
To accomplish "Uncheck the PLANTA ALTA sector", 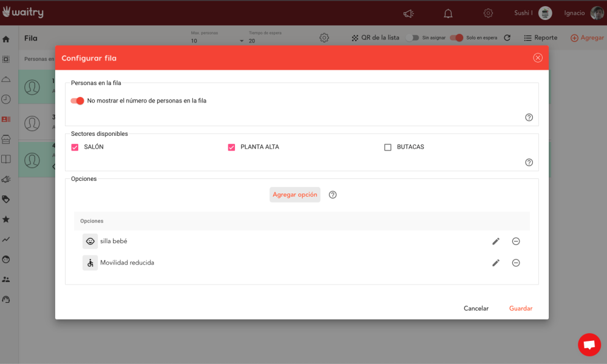I will (x=231, y=147).
